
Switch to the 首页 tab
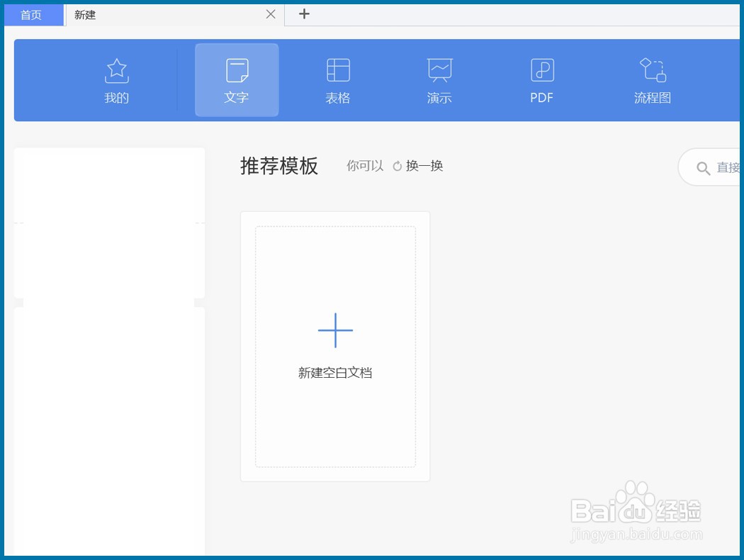point(33,14)
